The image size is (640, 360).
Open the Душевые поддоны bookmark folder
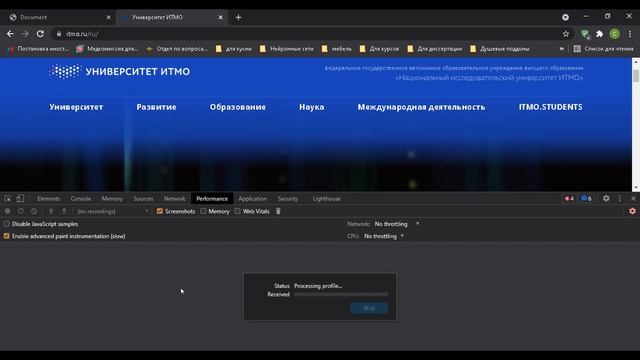500,49
